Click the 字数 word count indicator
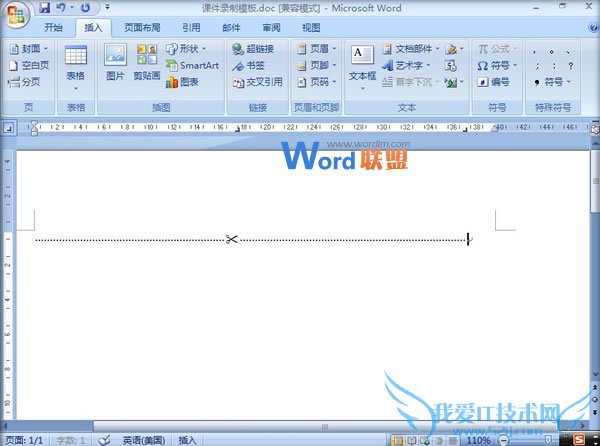The image size is (600, 446). (x=71, y=440)
